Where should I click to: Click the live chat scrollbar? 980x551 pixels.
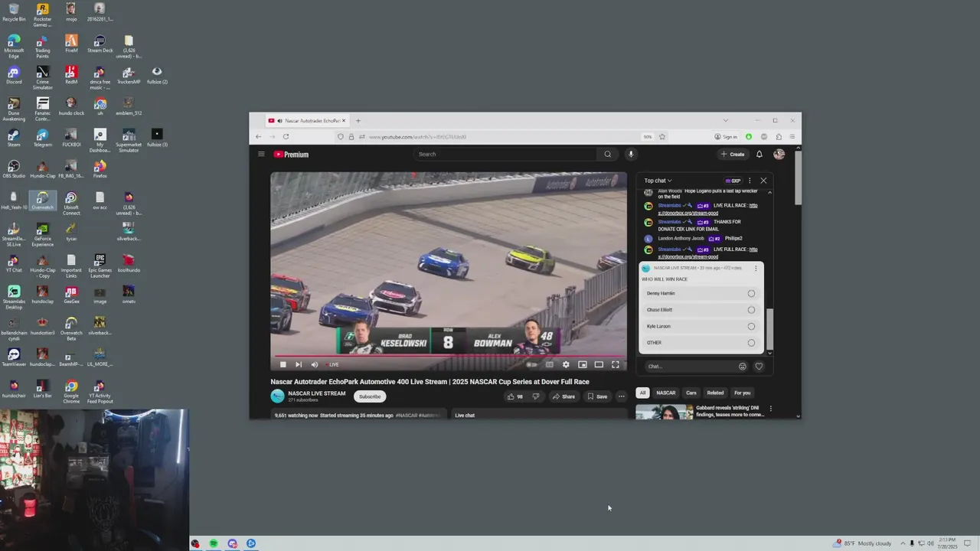coord(769,329)
